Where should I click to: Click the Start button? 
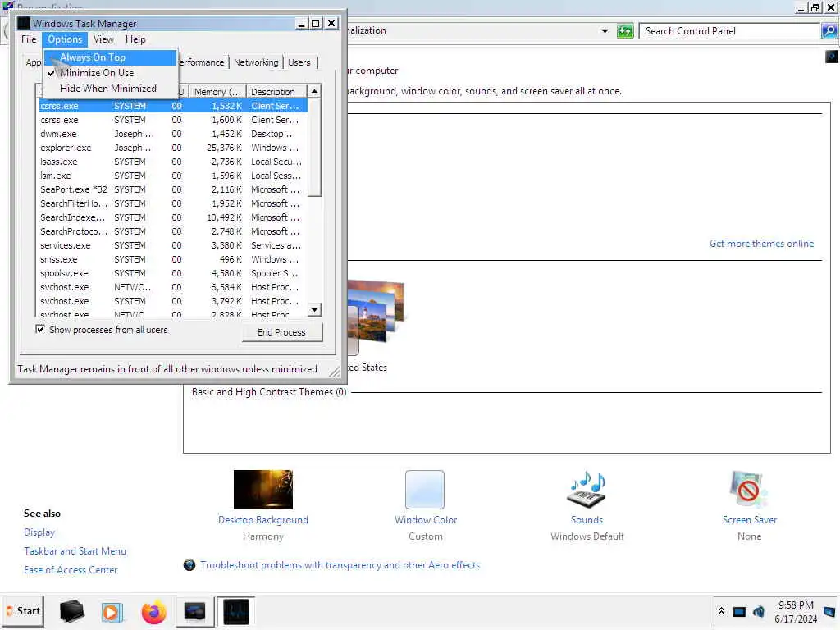point(23,611)
